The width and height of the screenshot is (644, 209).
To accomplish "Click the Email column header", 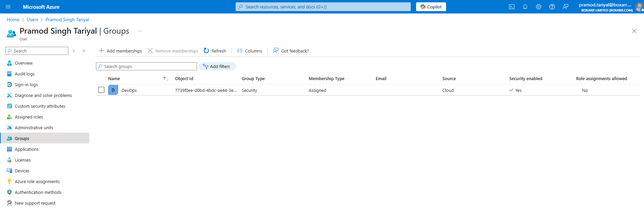I will tap(381, 78).
